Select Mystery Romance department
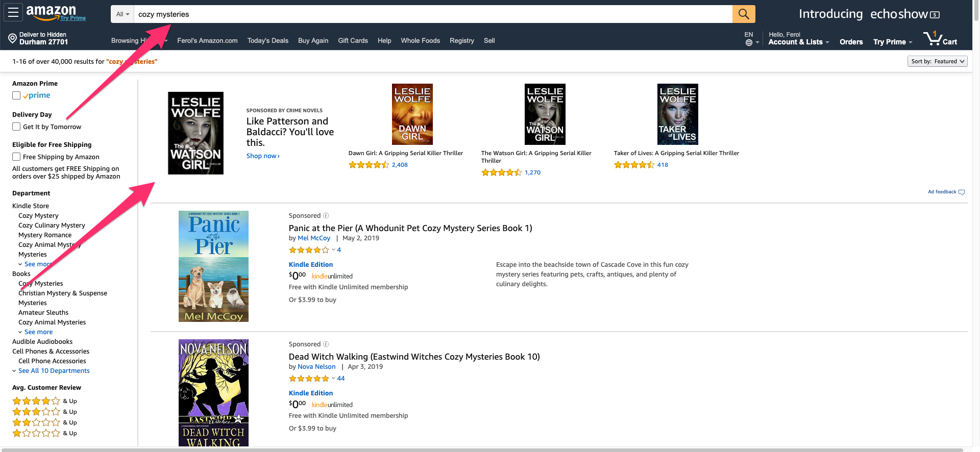This screenshot has width=980, height=452. tap(45, 235)
